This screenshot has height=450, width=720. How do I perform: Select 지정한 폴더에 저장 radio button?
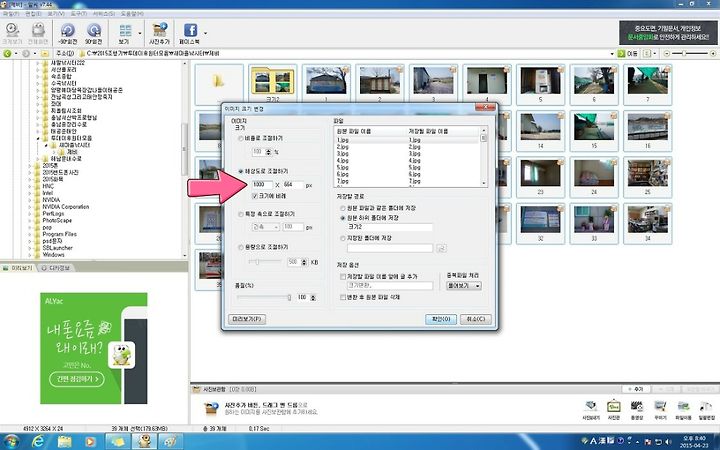(343, 238)
